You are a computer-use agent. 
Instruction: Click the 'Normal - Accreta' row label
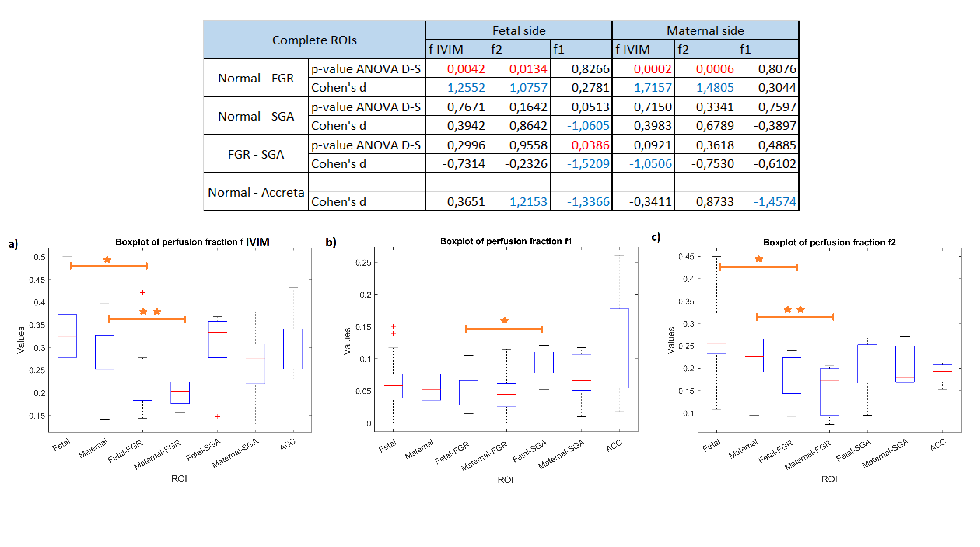click(x=256, y=192)
